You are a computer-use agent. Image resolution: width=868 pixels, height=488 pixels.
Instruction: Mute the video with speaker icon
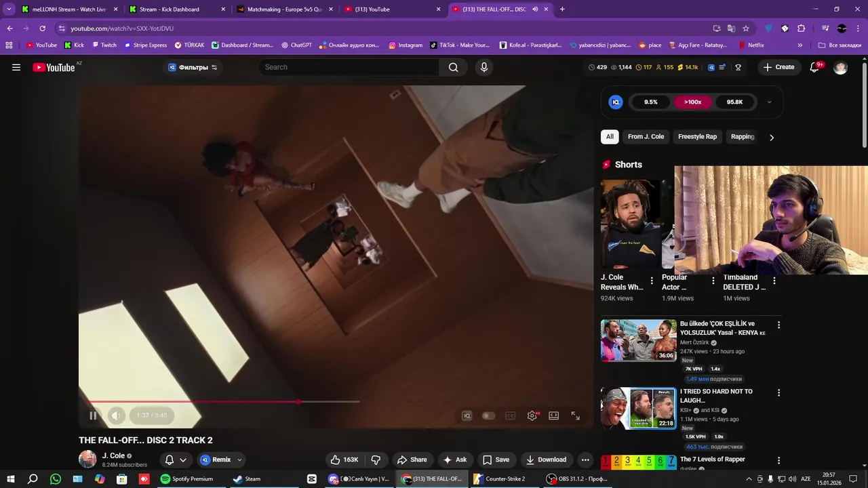click(x=116, y=415)
